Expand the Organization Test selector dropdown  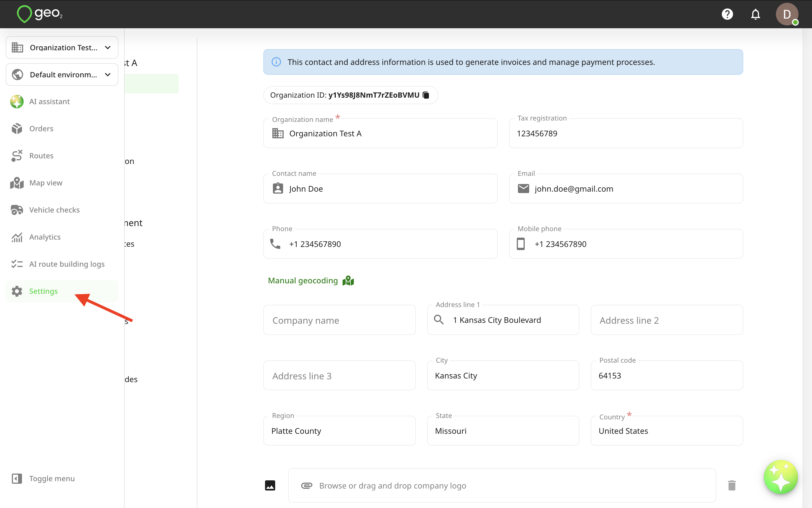coord(62,47)
